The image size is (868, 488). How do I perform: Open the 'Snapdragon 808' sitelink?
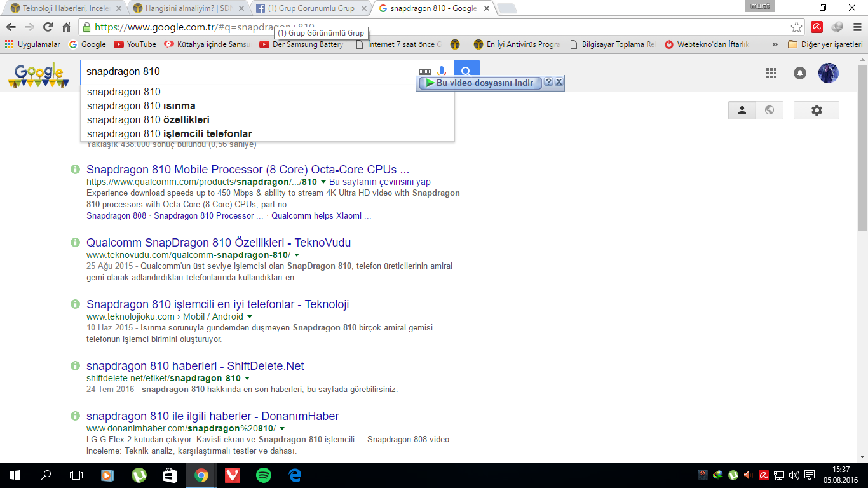pyautogui.click(x=116, y=216)
